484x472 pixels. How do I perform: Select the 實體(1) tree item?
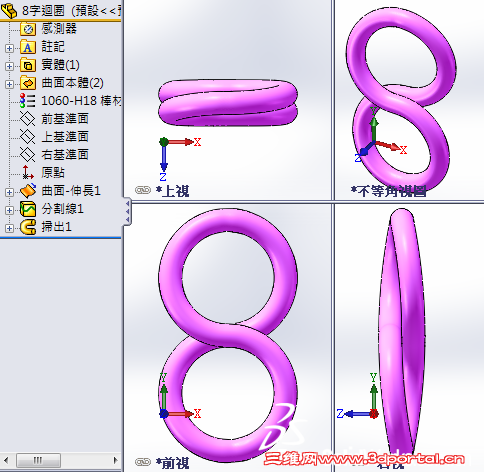tap(60, 65)
